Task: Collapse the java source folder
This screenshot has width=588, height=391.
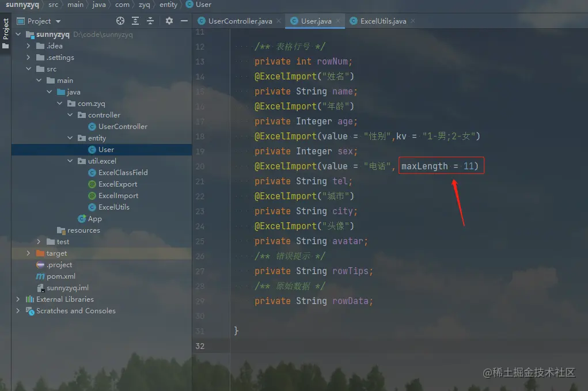Action: (x=50, y=92)
